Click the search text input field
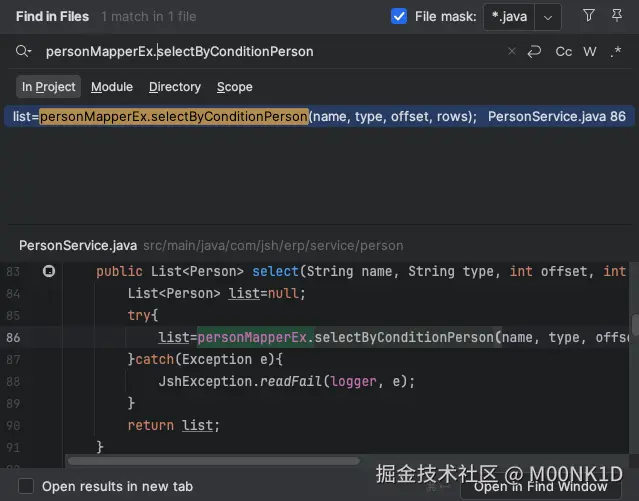 click(x=273, y=52)
